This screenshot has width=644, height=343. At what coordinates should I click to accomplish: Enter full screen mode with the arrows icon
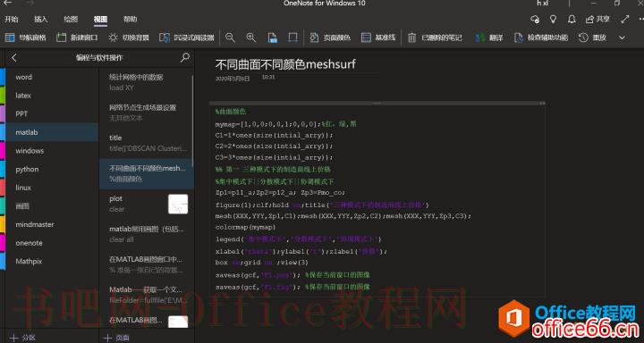(x=625, y=19)
